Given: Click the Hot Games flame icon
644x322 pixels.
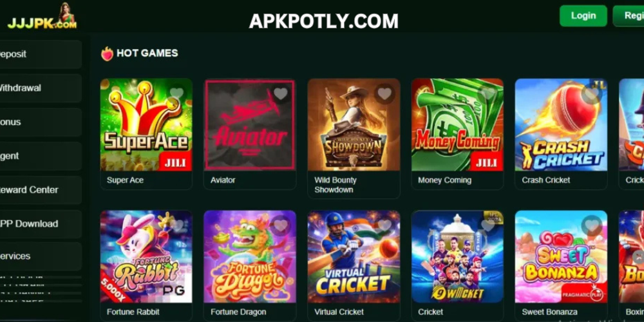Looking at the screenshot, I should pos(107,53).
